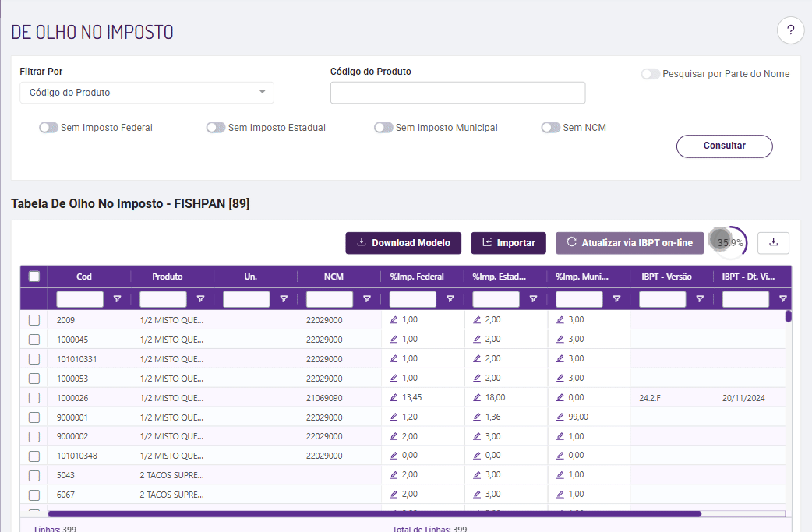The height and width of the screenshot is (532, 812).
Task: Toggle Pesquisar por Parte do Nome
Action: (x=651, y=74)
